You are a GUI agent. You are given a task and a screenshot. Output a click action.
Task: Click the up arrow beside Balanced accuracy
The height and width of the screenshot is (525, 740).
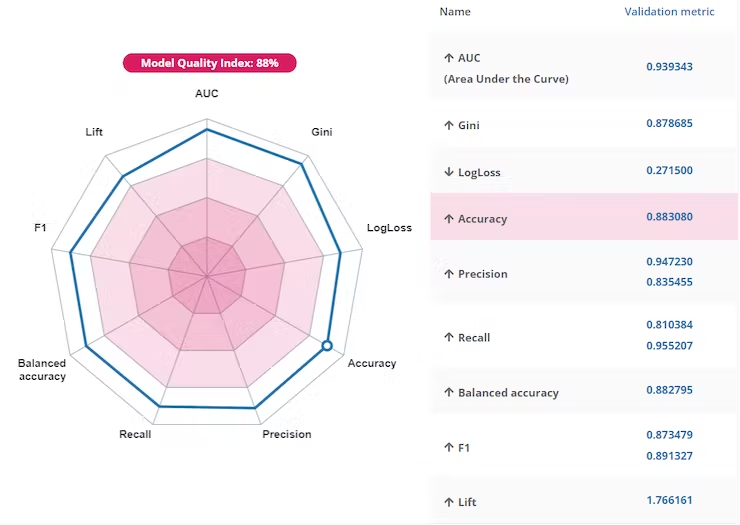(x=448, y=393)
